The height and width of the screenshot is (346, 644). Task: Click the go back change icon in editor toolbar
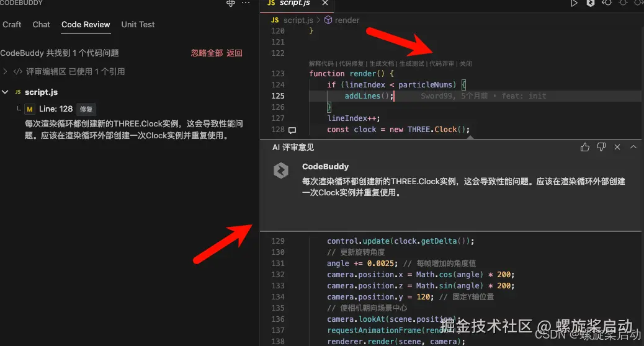coord(607,3)
